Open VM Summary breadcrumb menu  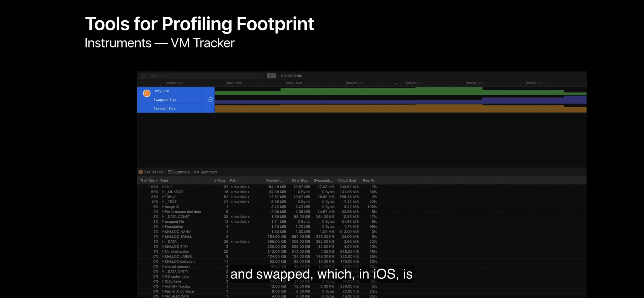click(x=205, y=172)
